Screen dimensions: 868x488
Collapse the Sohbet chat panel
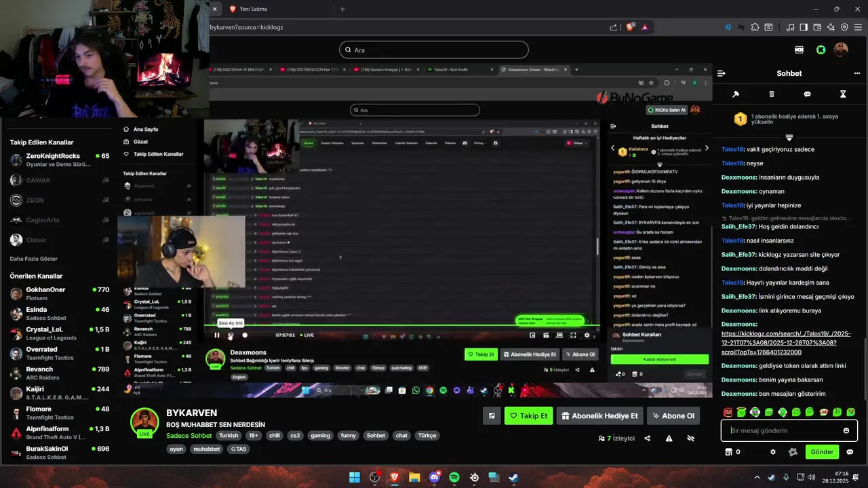coord(722,73)
